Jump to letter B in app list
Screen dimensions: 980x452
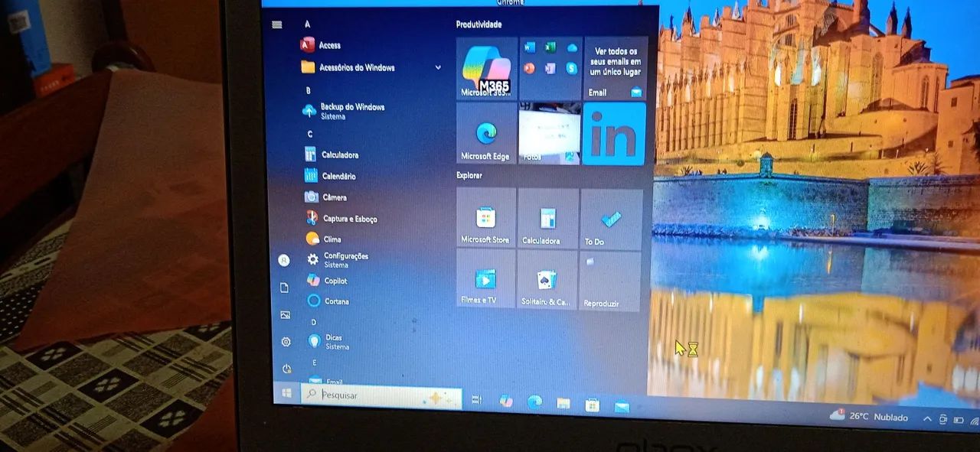308,90
